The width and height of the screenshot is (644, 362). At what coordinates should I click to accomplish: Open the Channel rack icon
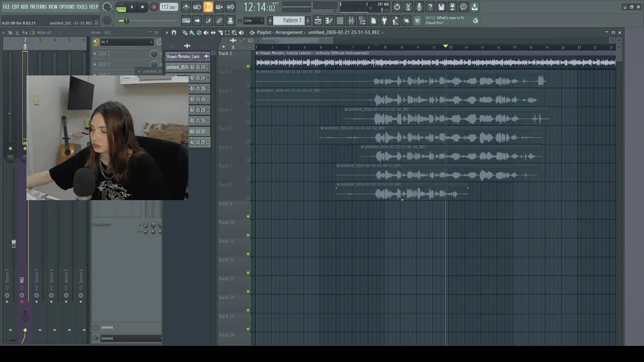pos(340,21)
